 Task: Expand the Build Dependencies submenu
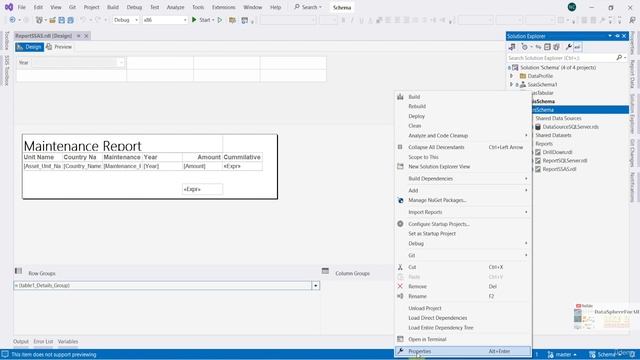pos(462,179)
